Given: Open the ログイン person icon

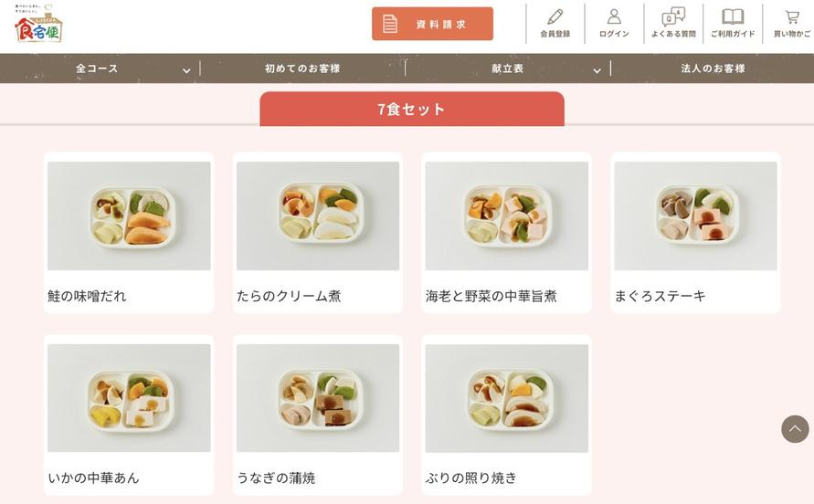Looking at the screenshot, I should tap(614, 16).
